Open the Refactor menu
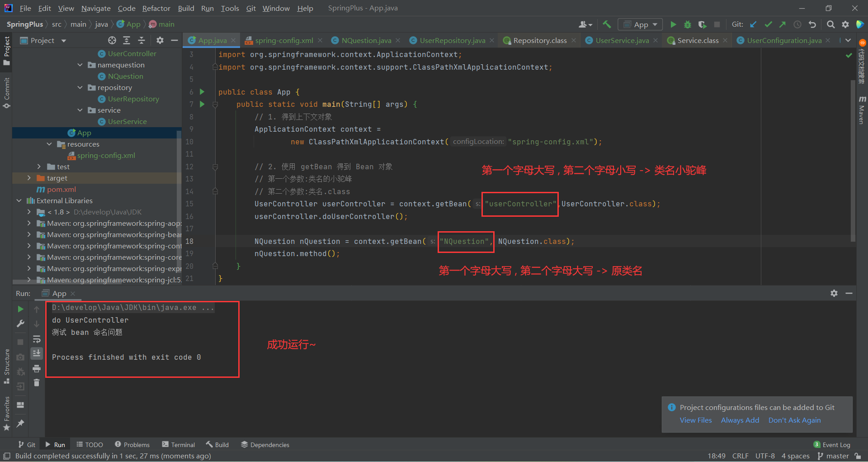The width and height of the screenshot is (868, 462). pos(156,8)
